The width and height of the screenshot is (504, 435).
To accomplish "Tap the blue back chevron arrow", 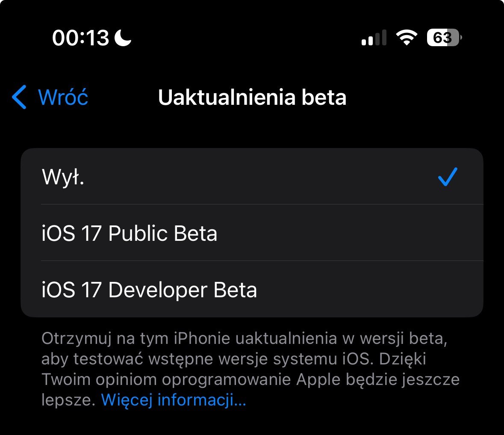I will click(19, 97).
